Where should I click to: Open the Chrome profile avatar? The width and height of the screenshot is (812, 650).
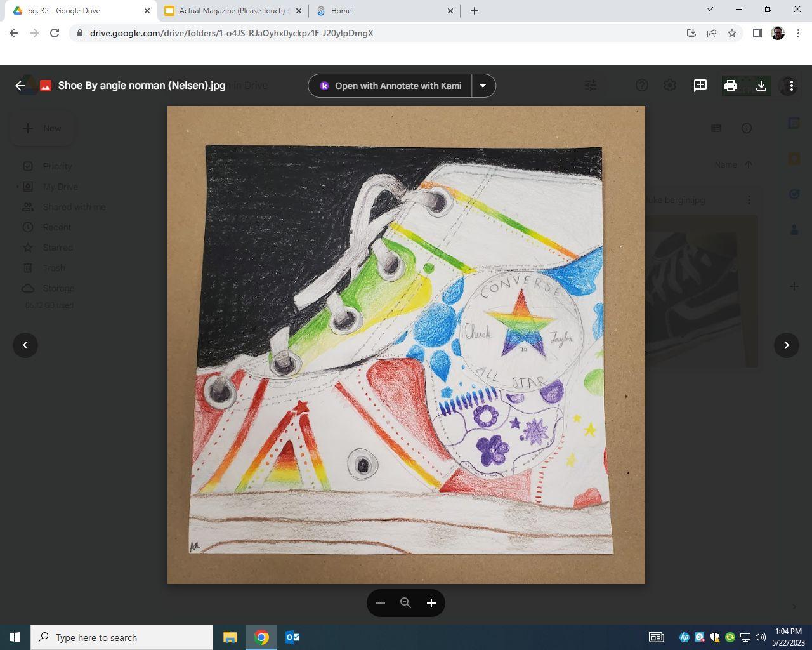point(778,33)
